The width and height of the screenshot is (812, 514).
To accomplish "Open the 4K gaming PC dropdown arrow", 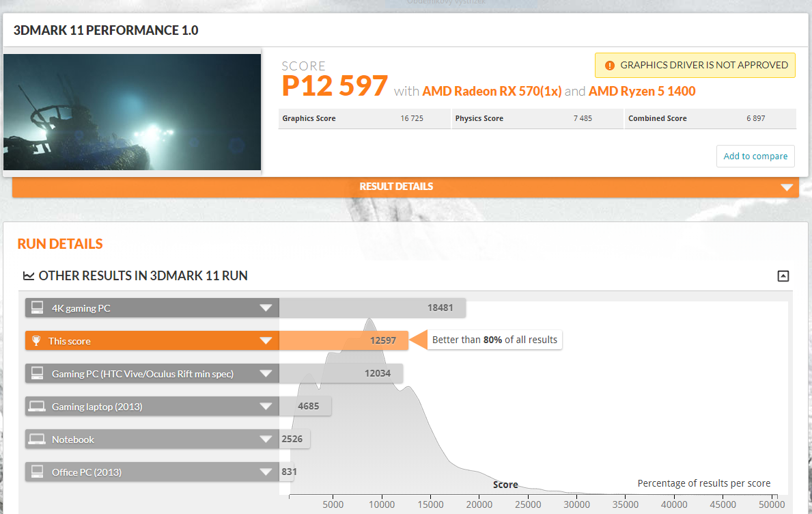I will pyautogui.click(x=266, y=308).
